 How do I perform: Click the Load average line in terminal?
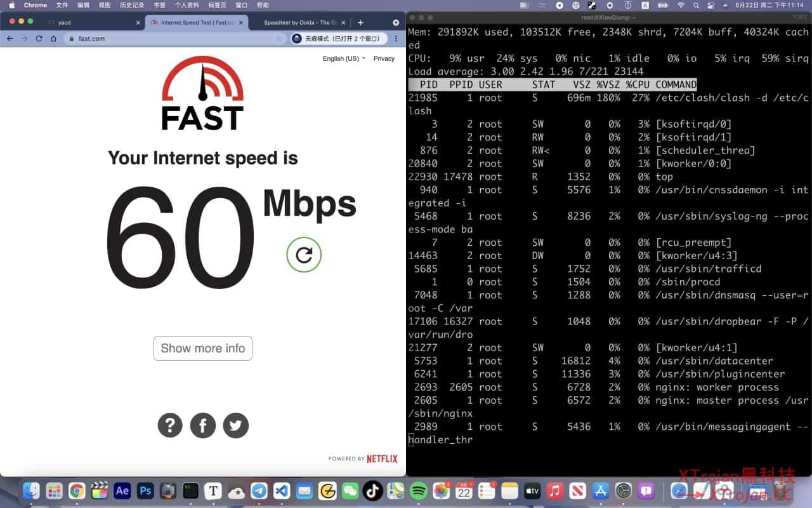pyautogui.click(x=526, y=71)
